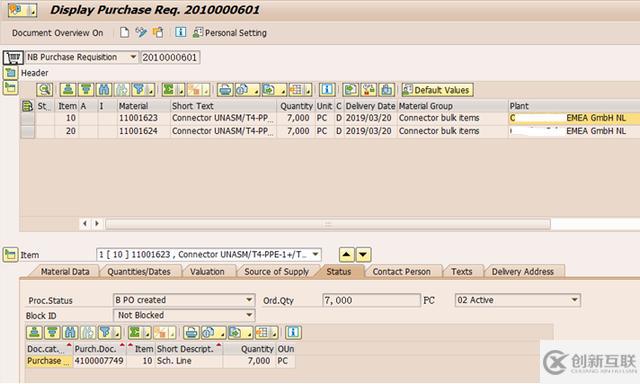Open Personal Setting
Screen dimensions: 640x384
tap(230, 33)
